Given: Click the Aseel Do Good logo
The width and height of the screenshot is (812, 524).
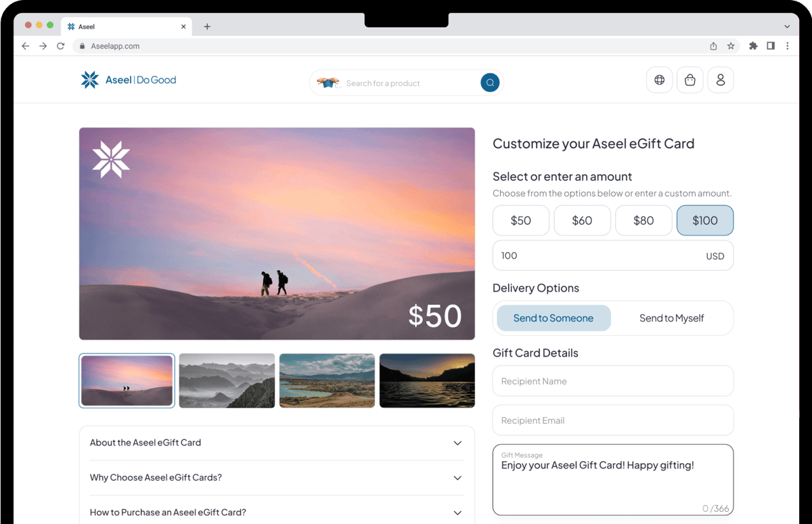Looking at the screenshot, I should [129, 80].
